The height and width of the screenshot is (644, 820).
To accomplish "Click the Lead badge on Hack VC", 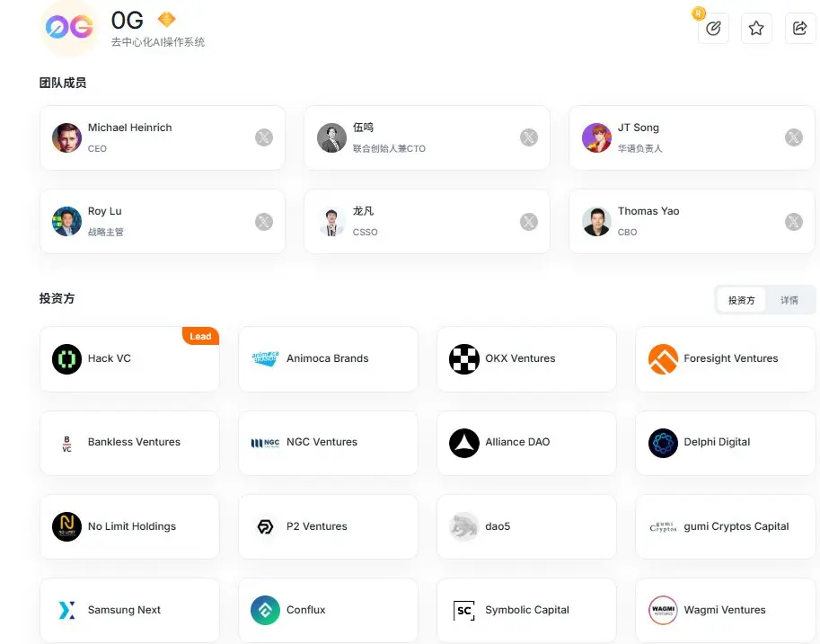I will 200,336.
